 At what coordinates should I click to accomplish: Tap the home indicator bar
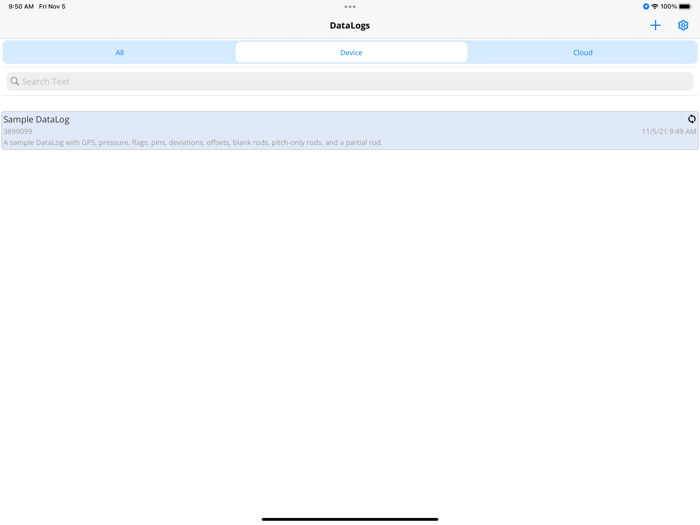350,519
